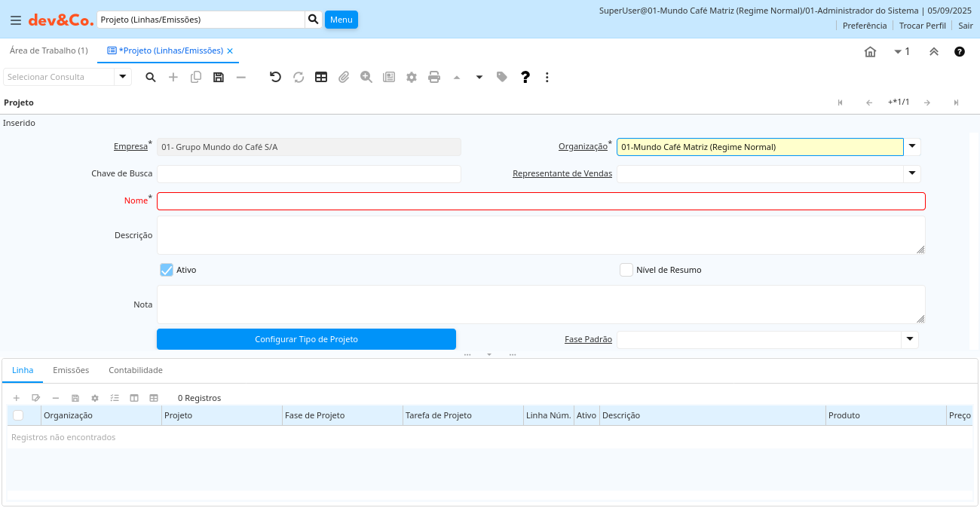Click the Save record floppy disk icon
The height and width of the screenshot is (508, 980).
point(219,77)
